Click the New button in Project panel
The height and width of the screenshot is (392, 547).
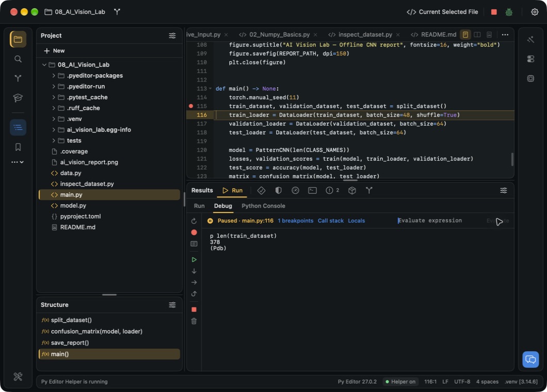(54, 51)
